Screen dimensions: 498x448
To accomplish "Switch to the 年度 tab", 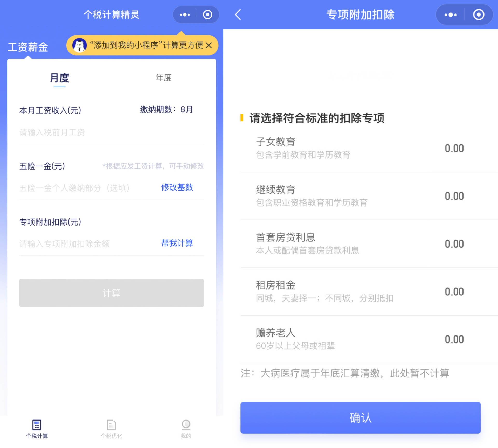I will (x=164, y=77).
